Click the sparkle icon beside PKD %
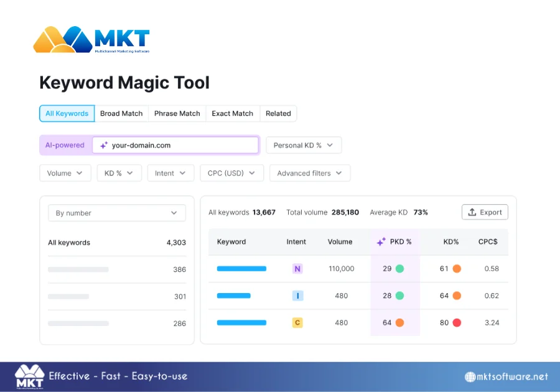The height and width of the screenshot is (392, 560). pos(381,241)
